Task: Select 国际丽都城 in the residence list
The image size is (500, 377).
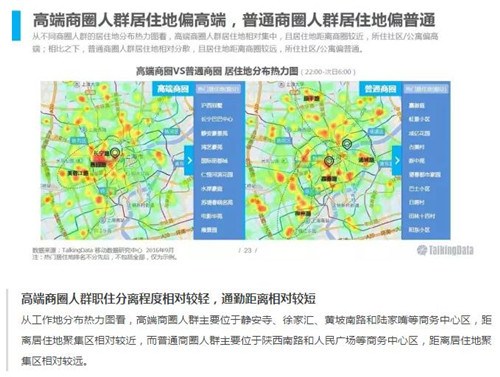Action: click(x=214, y=161)
